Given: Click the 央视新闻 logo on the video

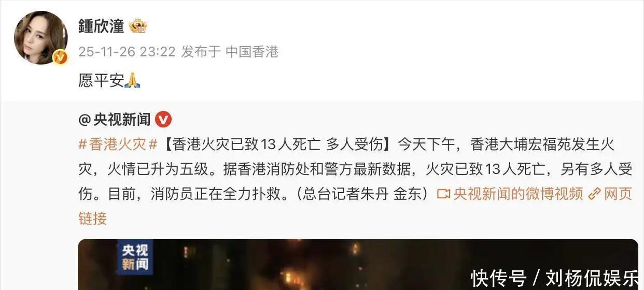Looking at the screenshot, I should pos(135,257).
